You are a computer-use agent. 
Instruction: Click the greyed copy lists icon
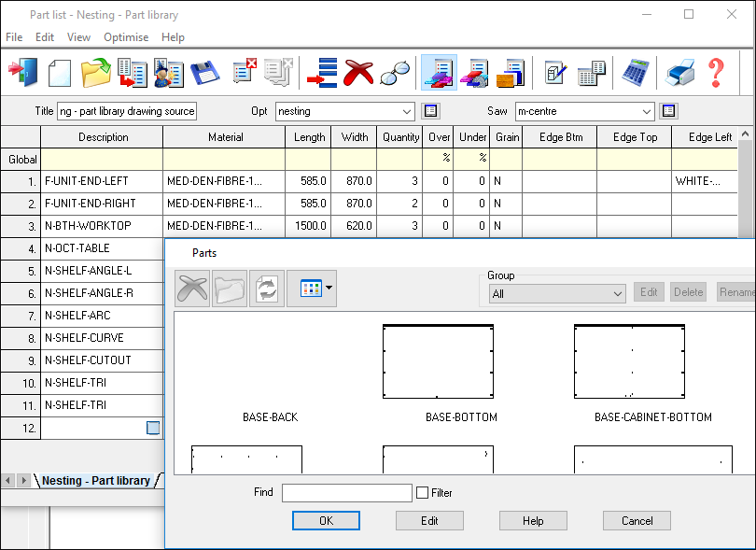[279, 73]
